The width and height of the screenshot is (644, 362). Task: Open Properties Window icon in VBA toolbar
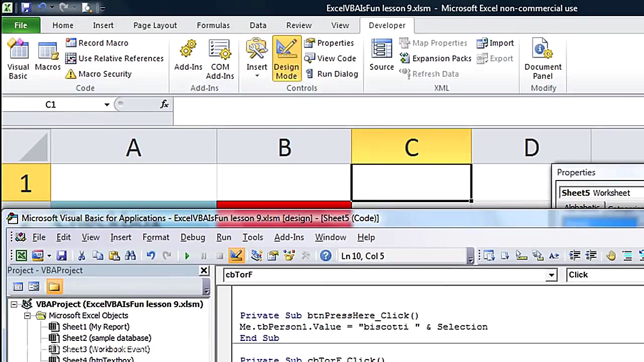273,256
